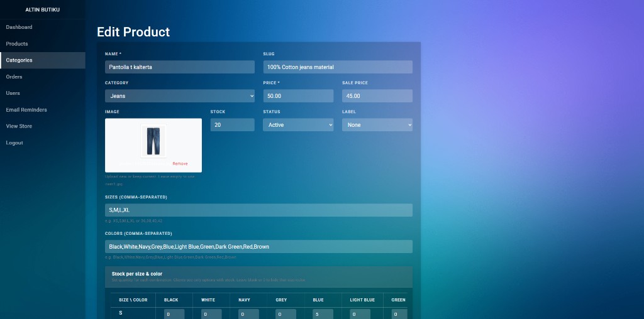The width and height of the screenshot is (644, 319).
Task: Select Categories in the sidebar
Action: point(19,60)
